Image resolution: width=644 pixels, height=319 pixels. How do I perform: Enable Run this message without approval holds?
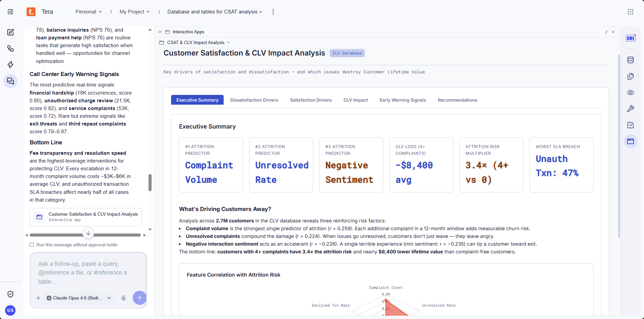[x=32, y=245]
